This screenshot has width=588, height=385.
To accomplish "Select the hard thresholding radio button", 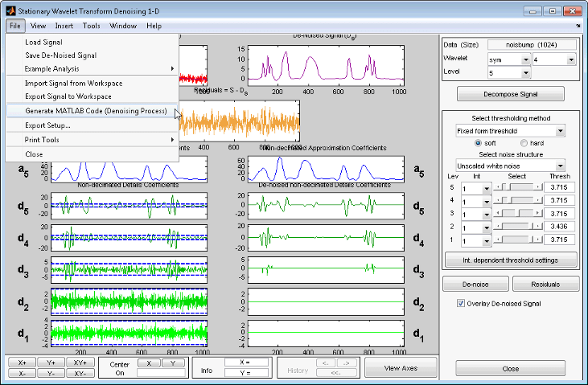I will click(524, 142).
